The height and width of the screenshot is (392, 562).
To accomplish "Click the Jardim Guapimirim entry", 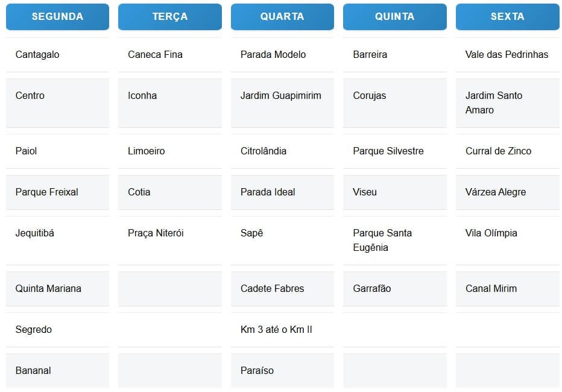I will (280, 95).
